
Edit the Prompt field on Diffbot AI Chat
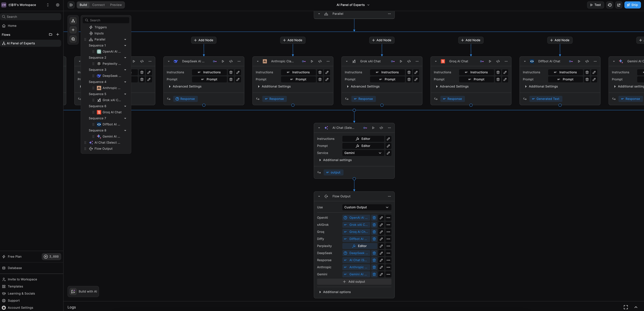(x=594, y=80)
